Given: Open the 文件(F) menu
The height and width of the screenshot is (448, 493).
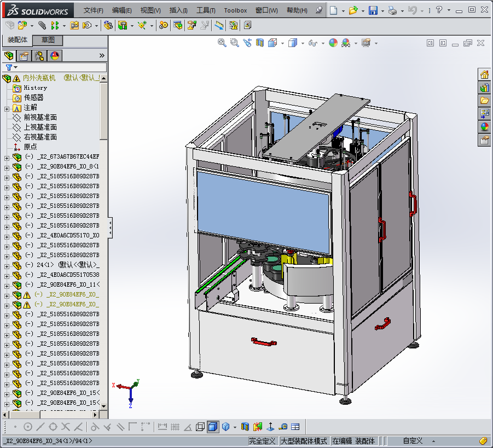Looking at the screenshot, I should 93,10.
